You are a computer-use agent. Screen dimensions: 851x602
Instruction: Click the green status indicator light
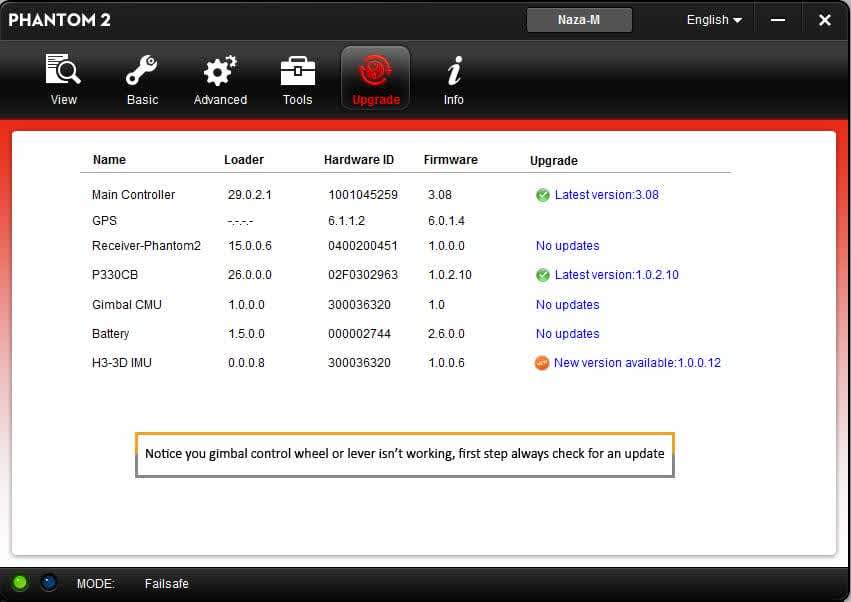click(20, 582)
